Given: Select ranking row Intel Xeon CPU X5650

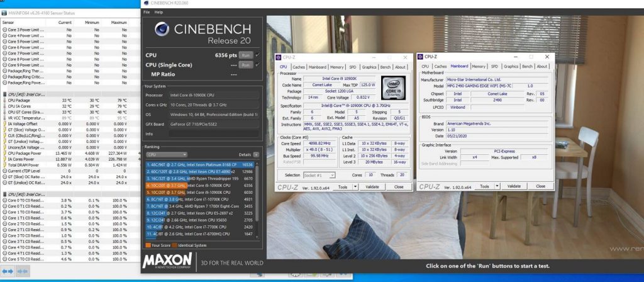Looking at the screenshot, I should click(x=200, y=220).
